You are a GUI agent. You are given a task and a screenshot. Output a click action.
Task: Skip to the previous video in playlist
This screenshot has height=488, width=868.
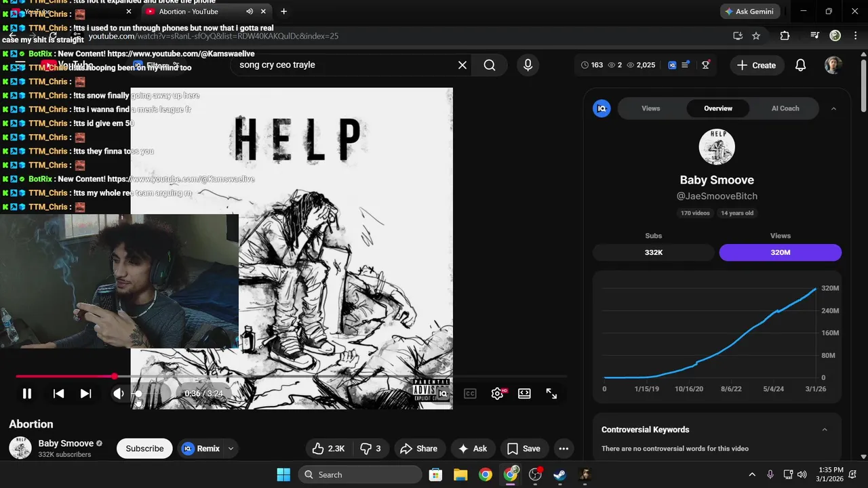point(59,394)
